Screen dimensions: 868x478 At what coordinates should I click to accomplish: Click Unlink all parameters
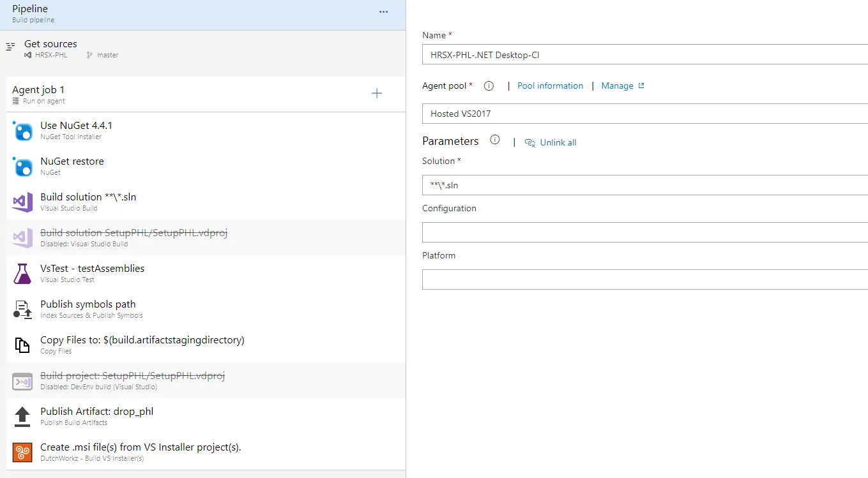(558, 142)
